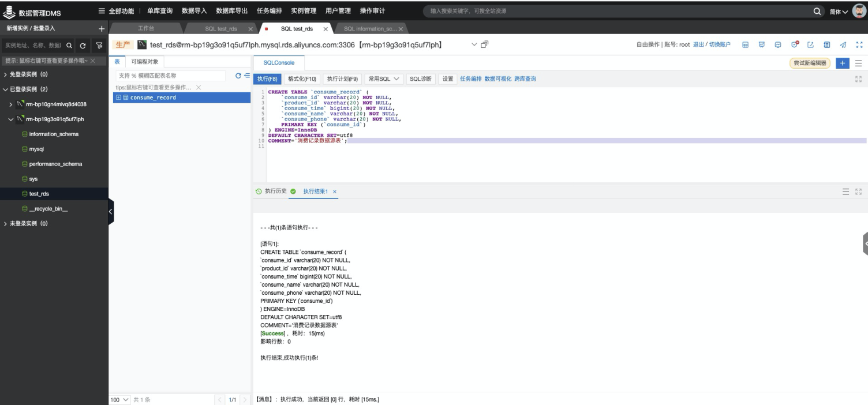Viewport: 868px width, 405px height.
Task: Switch to the 工作台 tab
Action: pyautogui.click(x=146, y=29)
